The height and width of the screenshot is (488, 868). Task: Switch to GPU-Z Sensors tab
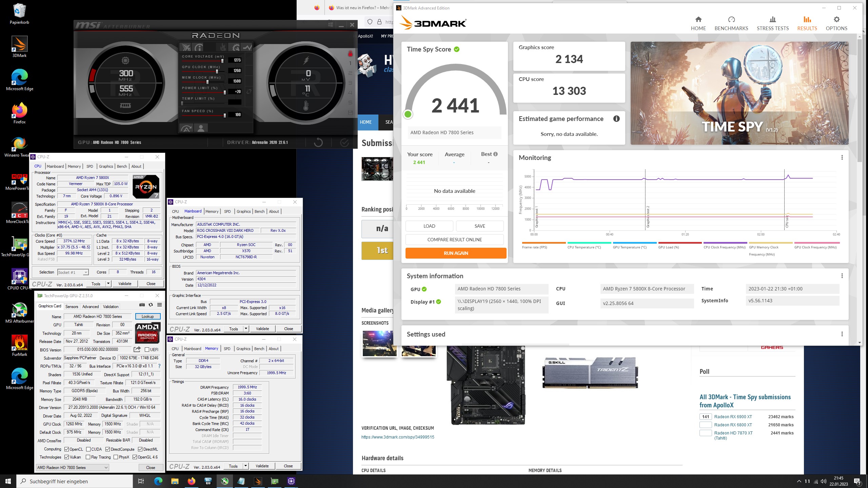tap(72, 306)
